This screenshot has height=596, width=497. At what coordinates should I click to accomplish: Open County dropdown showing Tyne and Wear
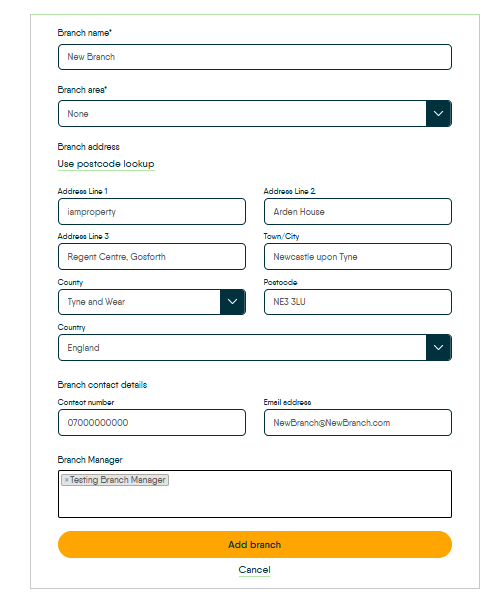[x=152, y=302]
